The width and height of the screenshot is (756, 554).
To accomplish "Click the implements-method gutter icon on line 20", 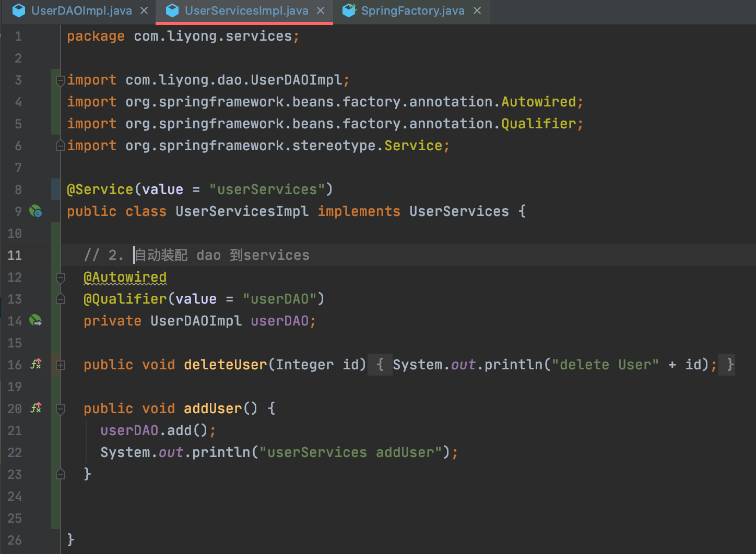I will (36, 408).
